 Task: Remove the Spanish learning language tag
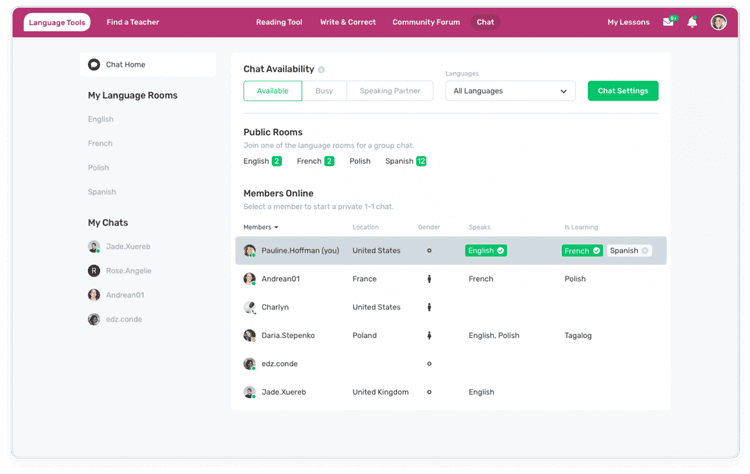click(644, 251)
